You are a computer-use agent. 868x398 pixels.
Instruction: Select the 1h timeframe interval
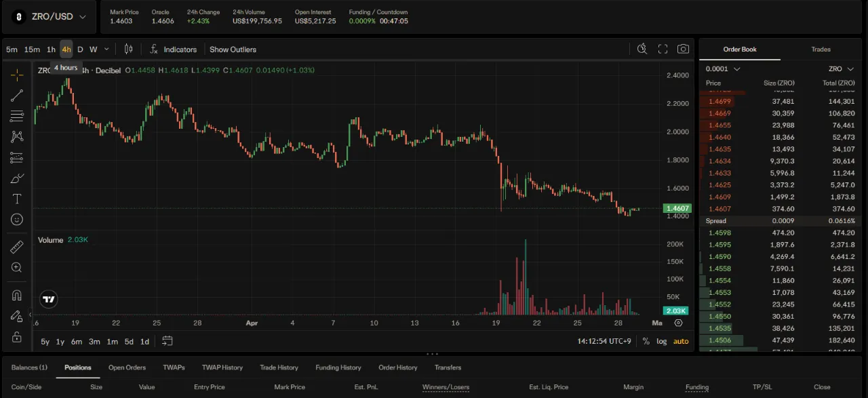(x=51, y=49)
